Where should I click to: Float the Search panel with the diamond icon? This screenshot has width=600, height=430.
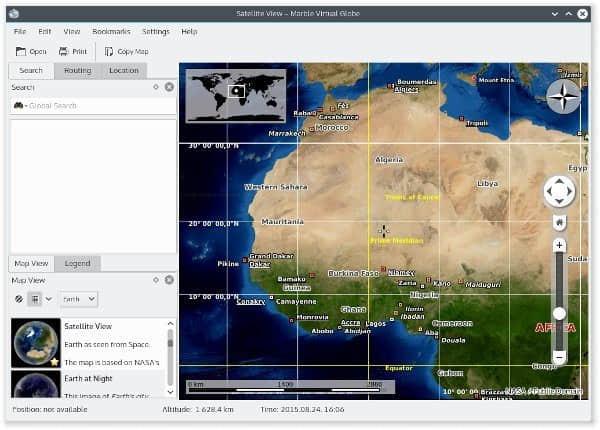[156, 87]
